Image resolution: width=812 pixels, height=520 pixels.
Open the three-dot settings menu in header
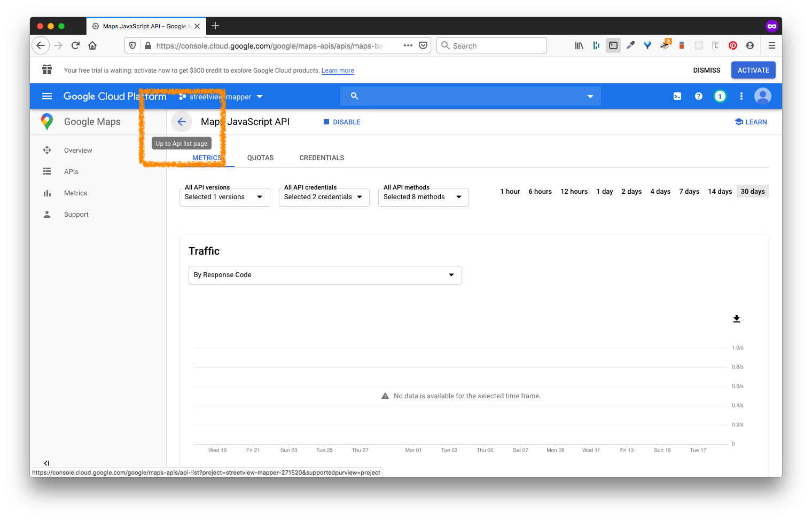pyautogui.click(x=741, y=97)
